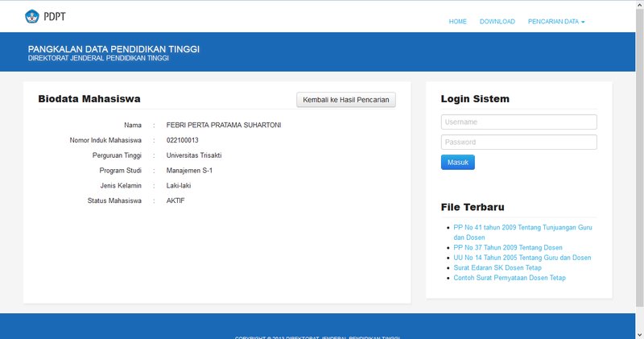This screenshot has width=644, height=339.
Task: Select Laki-laki gender value
Action: coord(179,186)
